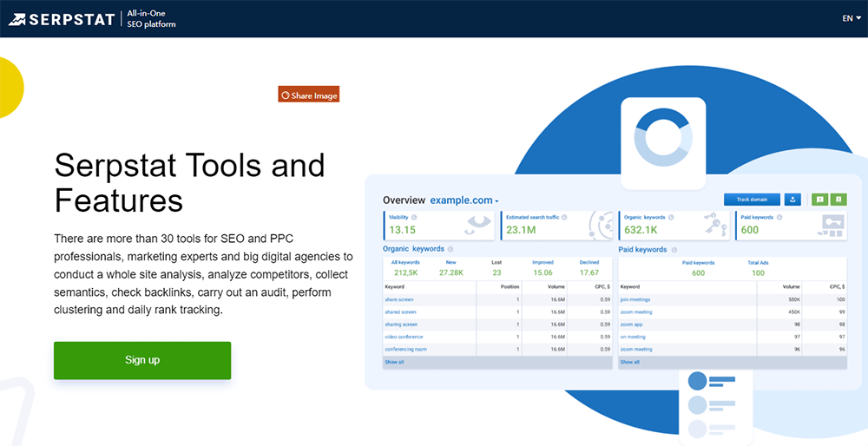Screen dimensions: 868x446
Task: Click the blue export upload icon
Action: pos(792,200)
